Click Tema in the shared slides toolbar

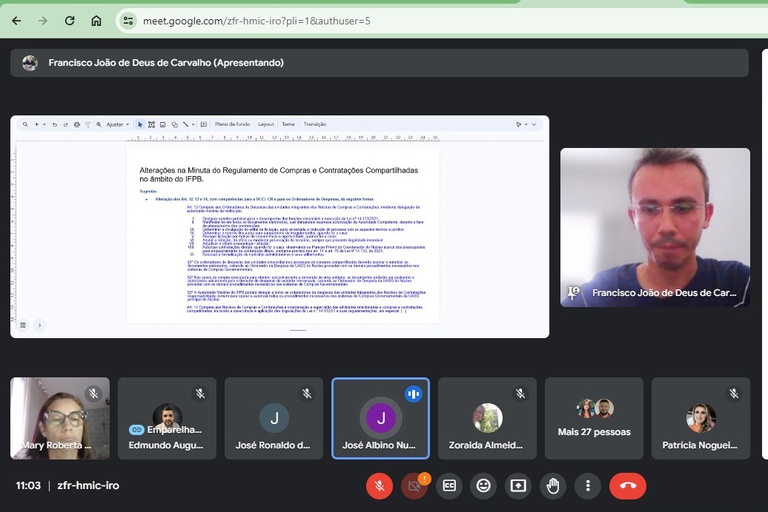(288, 124)
